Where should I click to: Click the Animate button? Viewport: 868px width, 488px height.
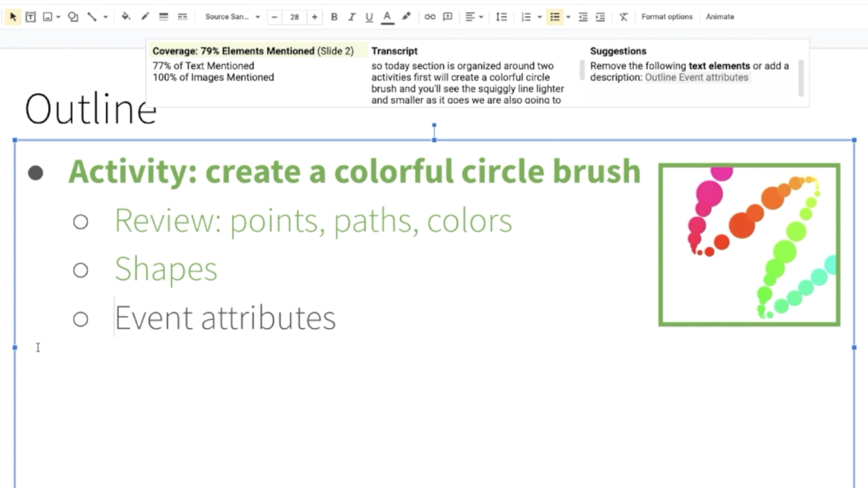(x=720, y=17)
